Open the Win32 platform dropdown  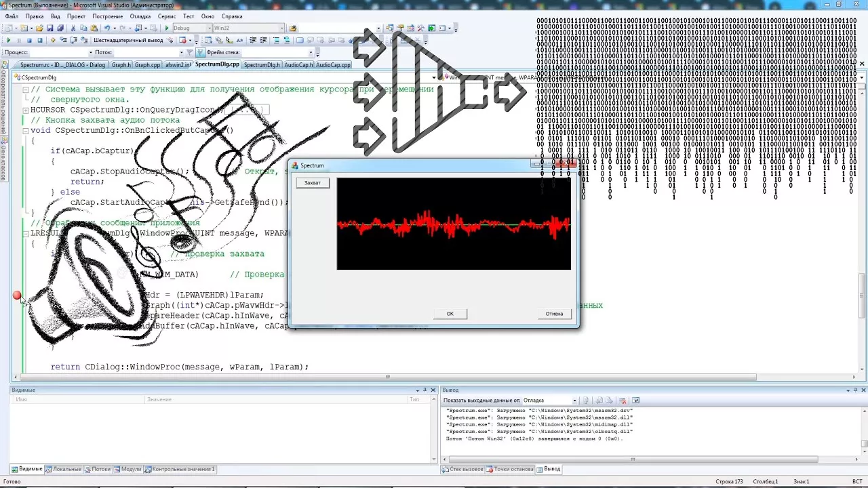click(x=281, y=28)
